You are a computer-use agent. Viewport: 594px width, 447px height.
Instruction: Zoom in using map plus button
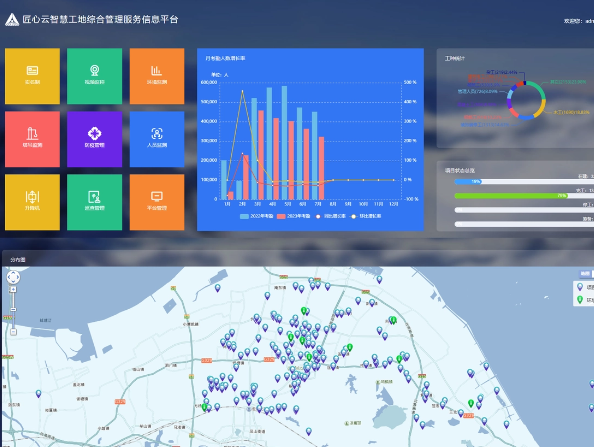(x=13, y=289)
